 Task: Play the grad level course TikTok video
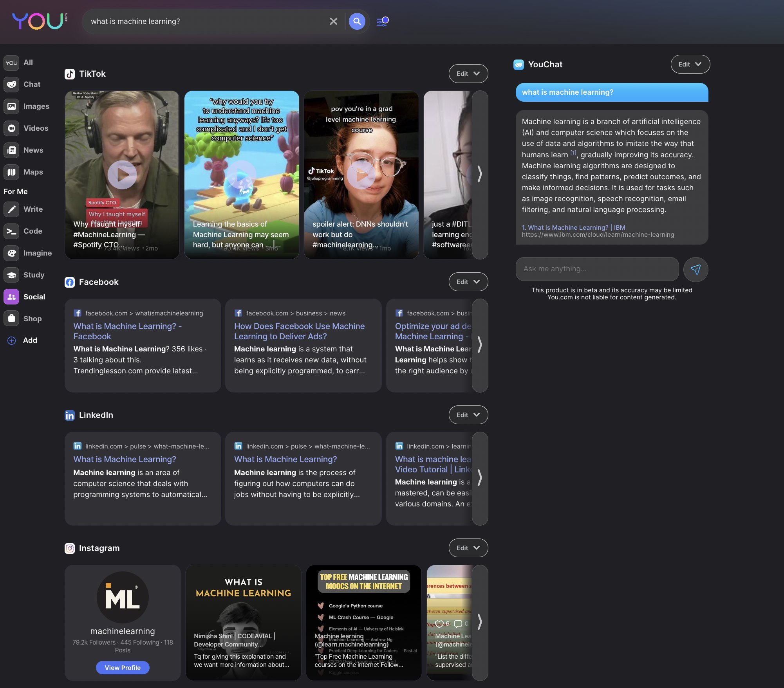click(x=361, y=175)
